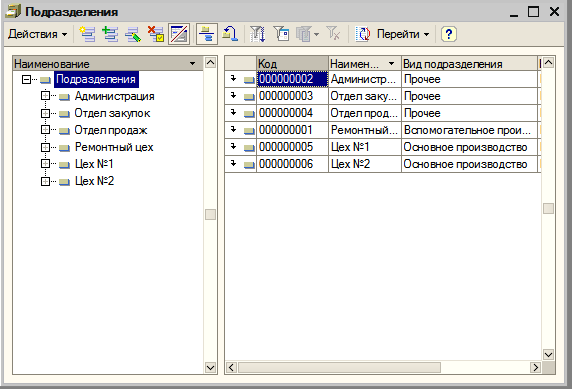Click the table vertical scroll down arrow
The height and width of the screenshot is (389, 572).
tap(548, 354)
